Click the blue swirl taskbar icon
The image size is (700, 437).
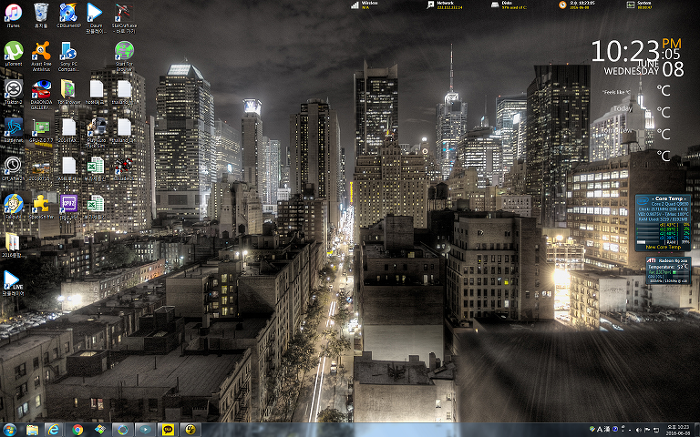pos(122,430)
